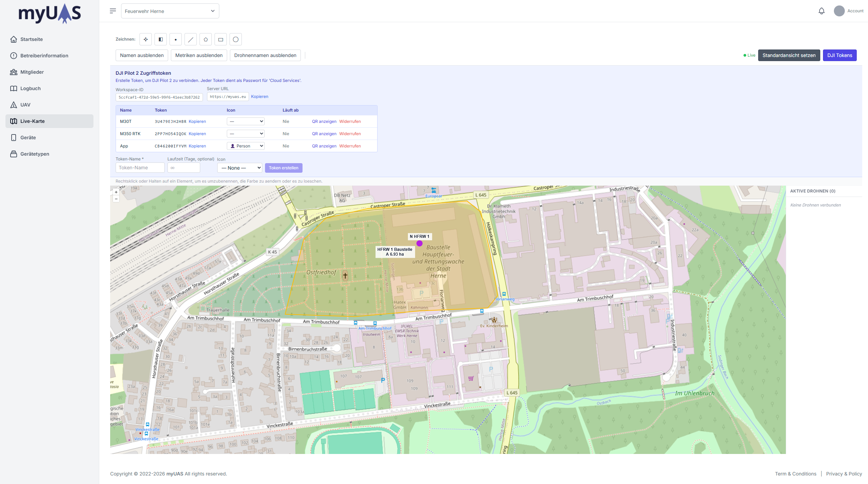Open the notification bell
This screenshot has width=868, height=484.
click(x=822, y=11)
